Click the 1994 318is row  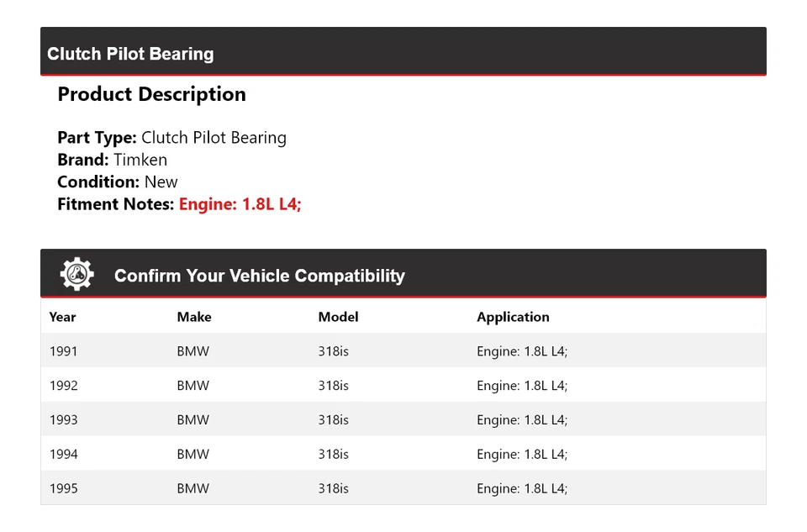403,454
